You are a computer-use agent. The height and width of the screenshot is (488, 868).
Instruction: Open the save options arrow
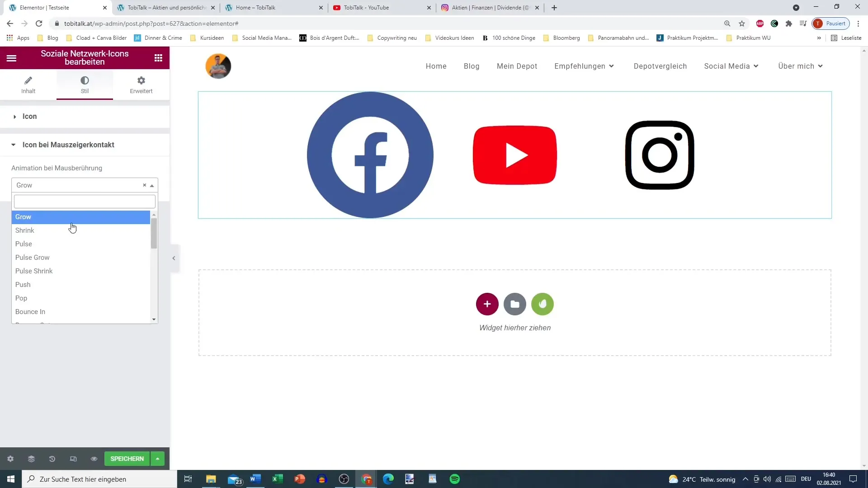(157, 459)
